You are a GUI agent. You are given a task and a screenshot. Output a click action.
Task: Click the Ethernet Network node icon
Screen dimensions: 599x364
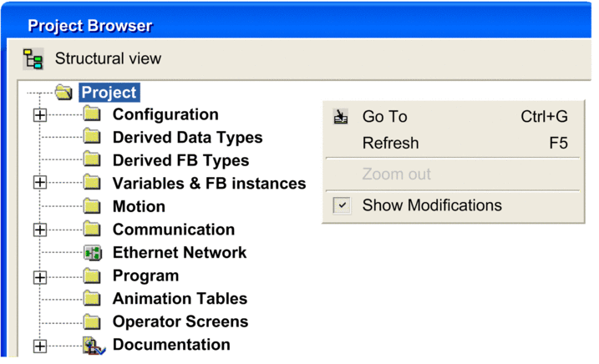coord(93,253)
